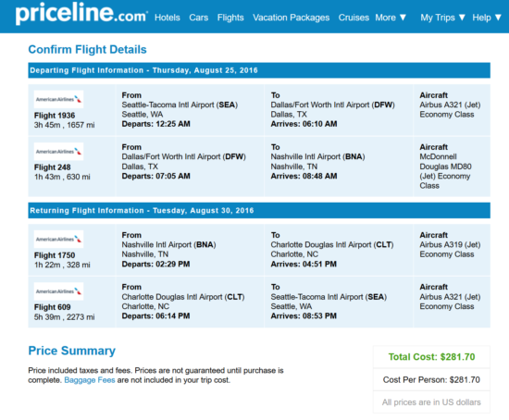This screenshot has width=509, height=420.
Task: Expand the Help dropdown menu
Action: click(487, 18)
